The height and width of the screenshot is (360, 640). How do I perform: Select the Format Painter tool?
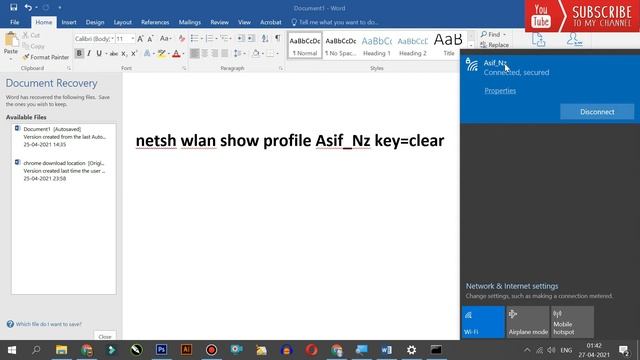(x=46, y=57)
